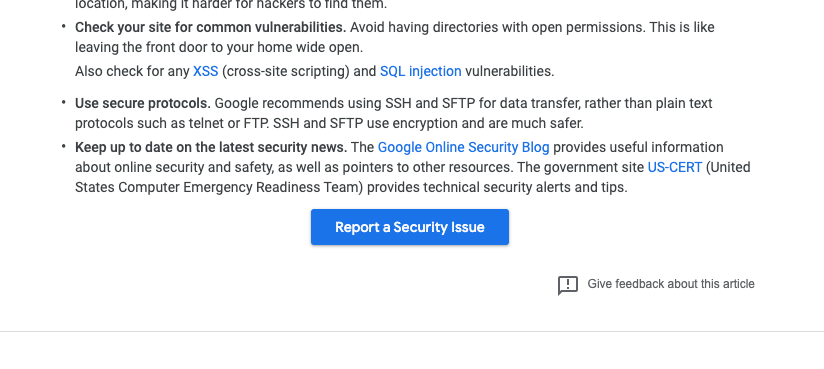Click the horizontal divider line below article
This screenshot has width=824, height=369.
(412, 331)
